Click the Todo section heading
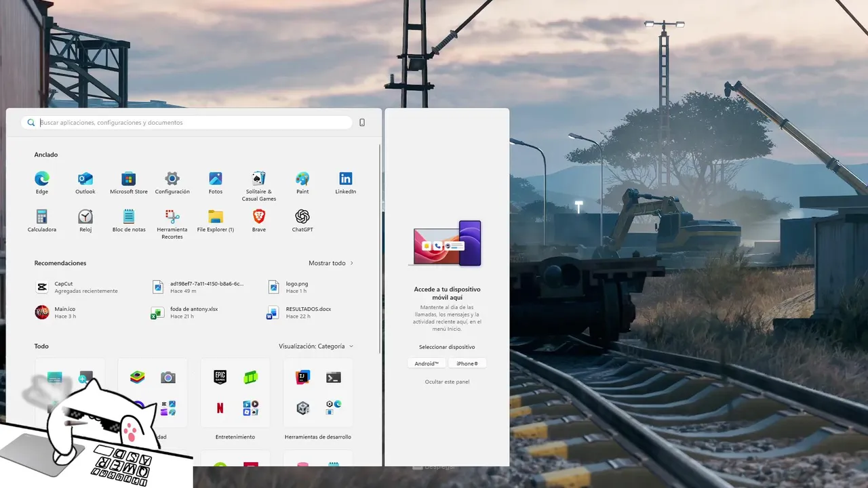868x488 pixels. point(41,346)
